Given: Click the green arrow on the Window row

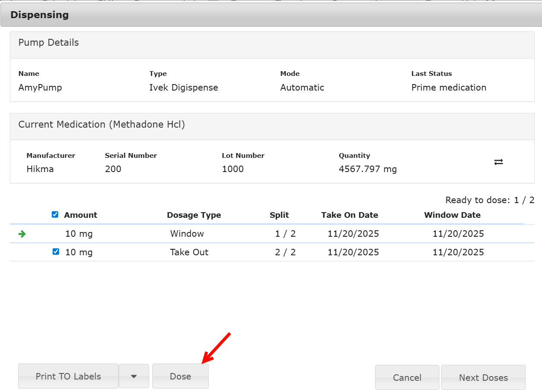Looking at the screenshot, I should click(22, 234).
